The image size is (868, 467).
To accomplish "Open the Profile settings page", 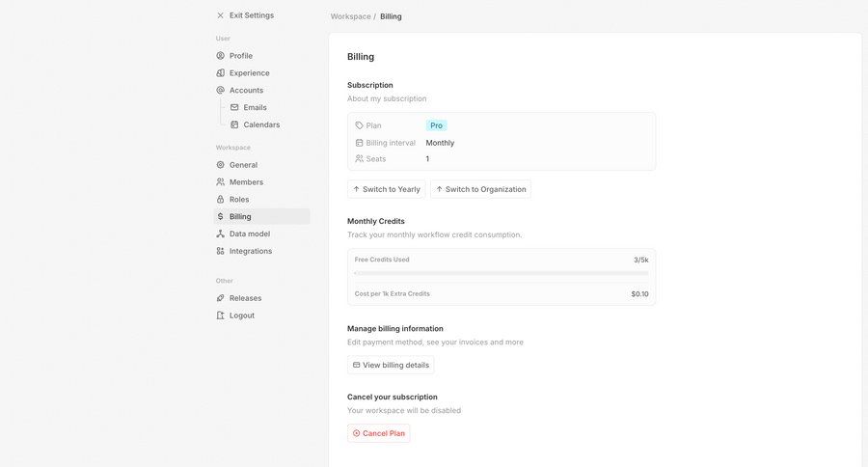I will (261, 55).
